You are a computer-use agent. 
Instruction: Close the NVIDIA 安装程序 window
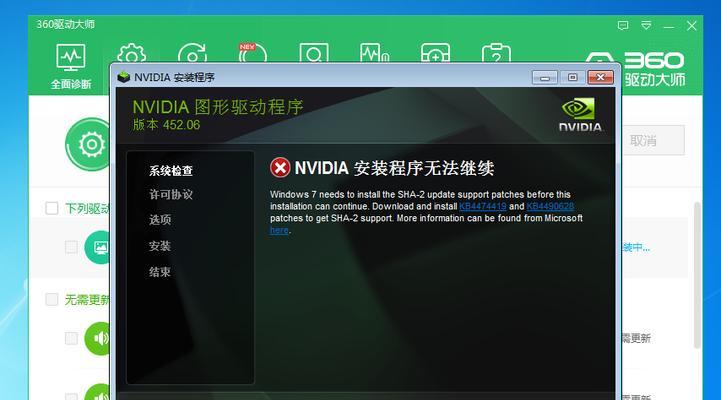point(600,77)
